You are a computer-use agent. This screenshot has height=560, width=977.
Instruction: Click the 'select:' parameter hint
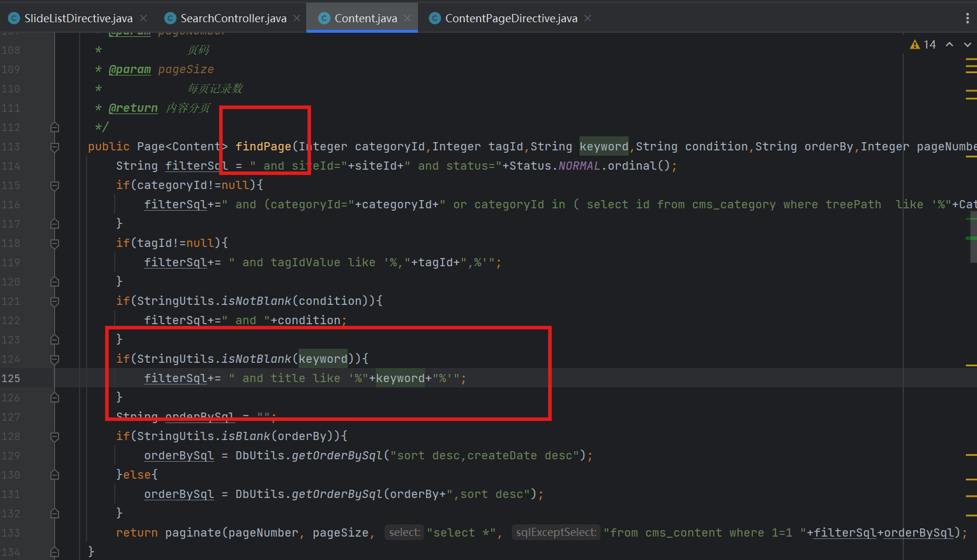click(x=404, y=532)
